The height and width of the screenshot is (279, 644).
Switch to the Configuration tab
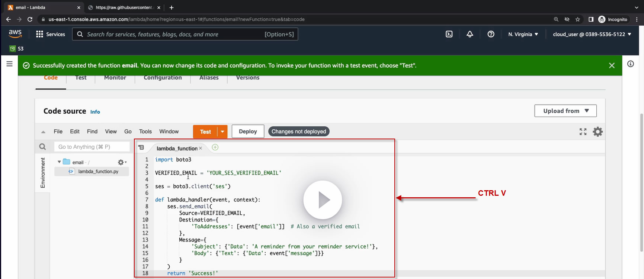[163, 78]
